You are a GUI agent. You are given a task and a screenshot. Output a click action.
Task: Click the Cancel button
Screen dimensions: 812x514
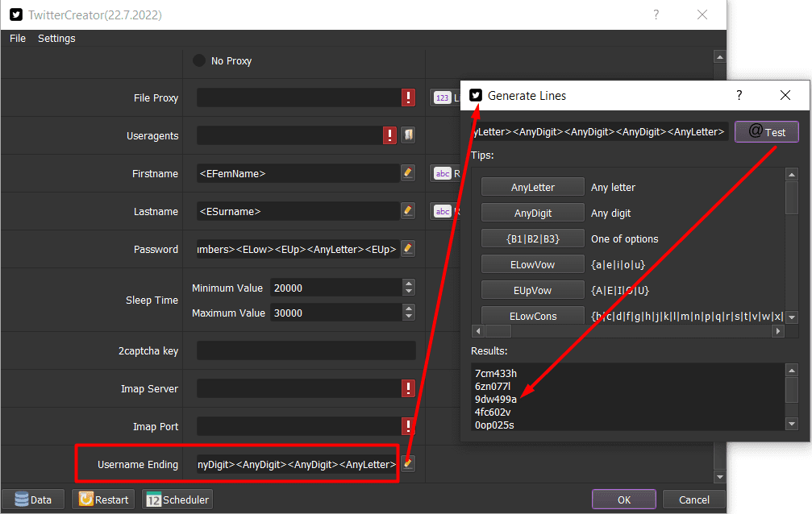pyautogui.click(x=694, y=499)
